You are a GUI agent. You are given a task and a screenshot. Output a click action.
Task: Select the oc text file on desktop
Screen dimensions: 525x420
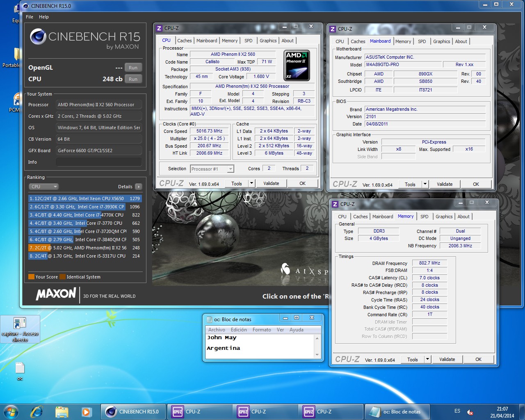pyautogui.click(x=20, y=372)
